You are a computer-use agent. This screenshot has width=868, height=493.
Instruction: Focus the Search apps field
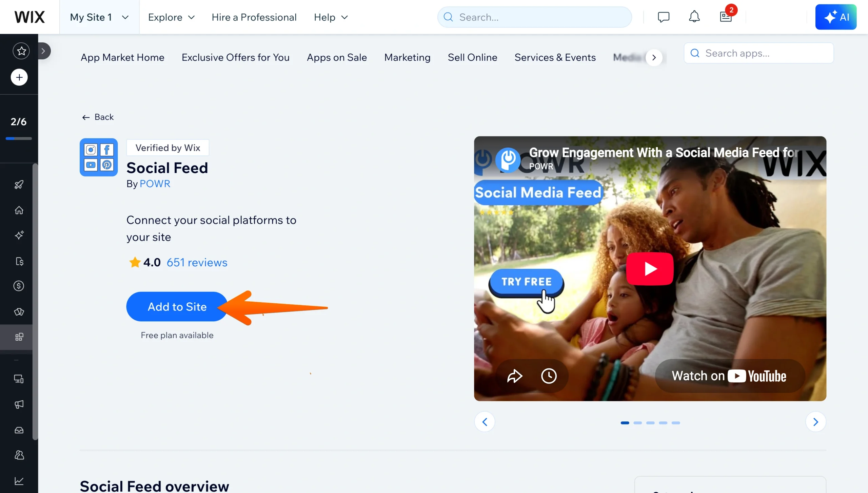click(758, 53)
